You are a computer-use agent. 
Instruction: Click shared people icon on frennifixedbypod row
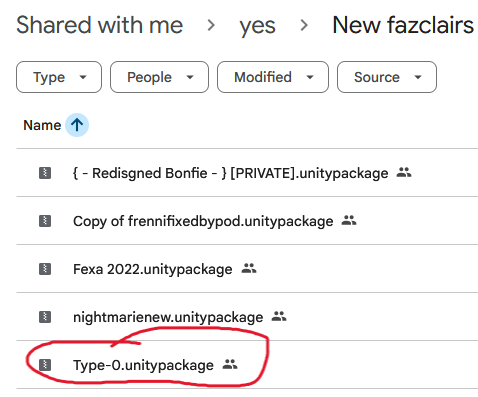(349, 220)
